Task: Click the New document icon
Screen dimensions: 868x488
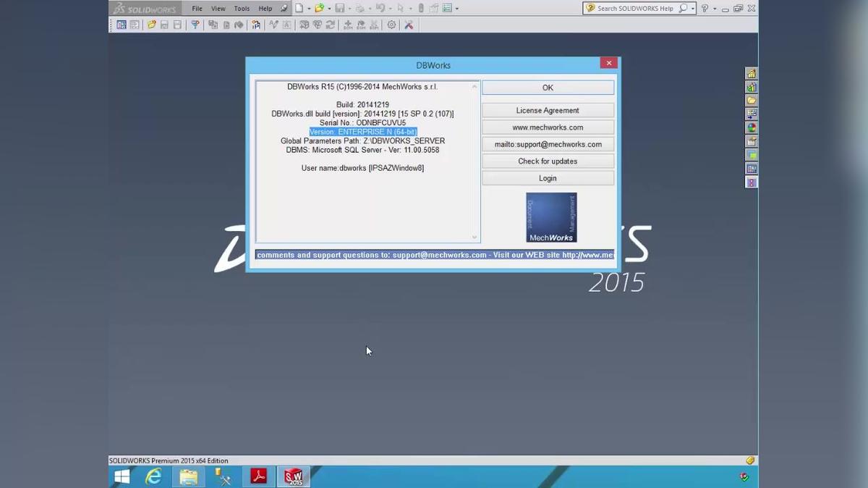Action: pyautogui.click(x=298, y=9)
